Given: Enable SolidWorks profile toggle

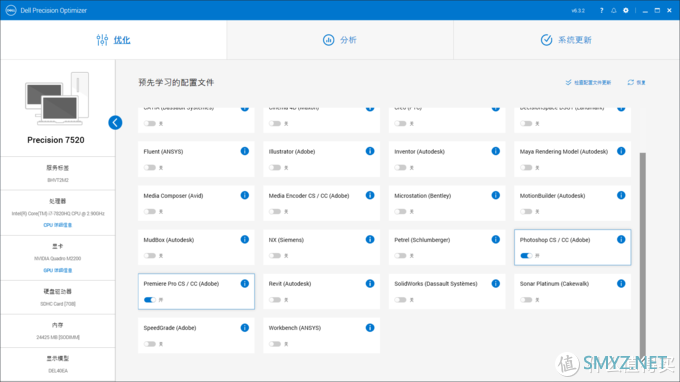Looking at the screenshot, I should (x=400, y=300).
